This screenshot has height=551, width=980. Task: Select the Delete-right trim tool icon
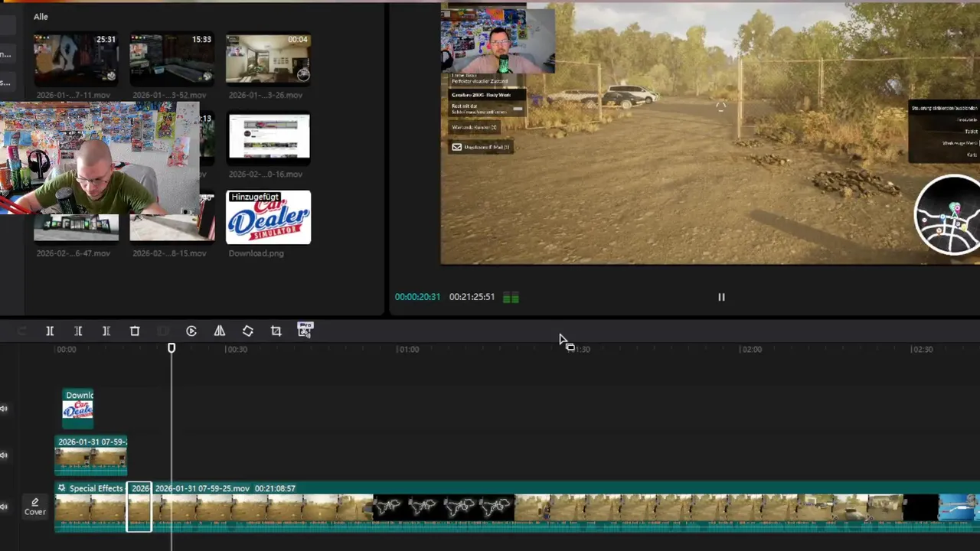pos(106,331)
